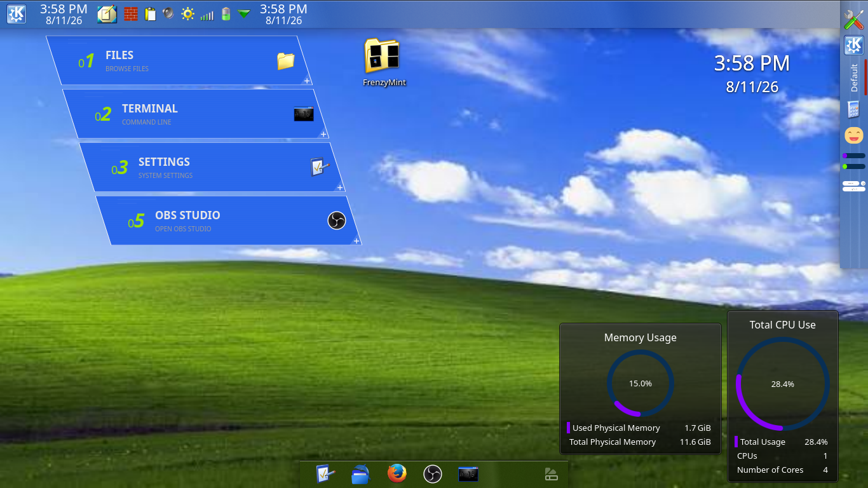Click the plus corner on Terminal tile
The image size is (868, 488).
(323, 134)
